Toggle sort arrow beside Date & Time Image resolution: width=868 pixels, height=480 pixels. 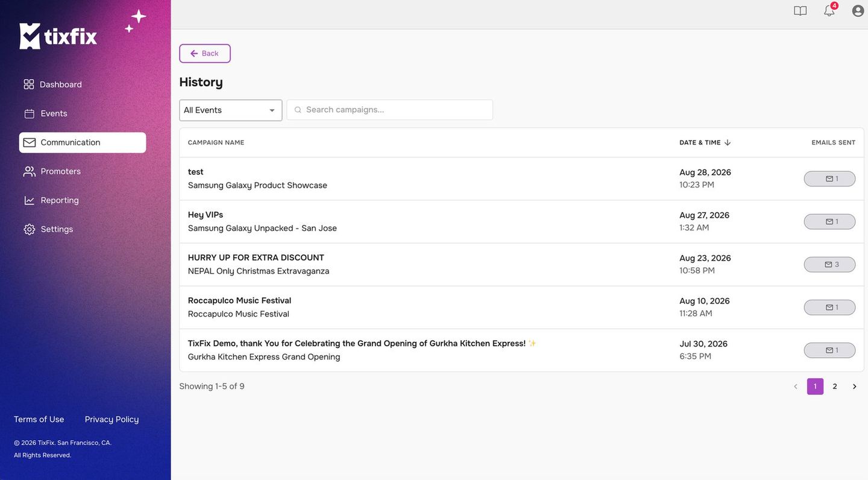728,143
